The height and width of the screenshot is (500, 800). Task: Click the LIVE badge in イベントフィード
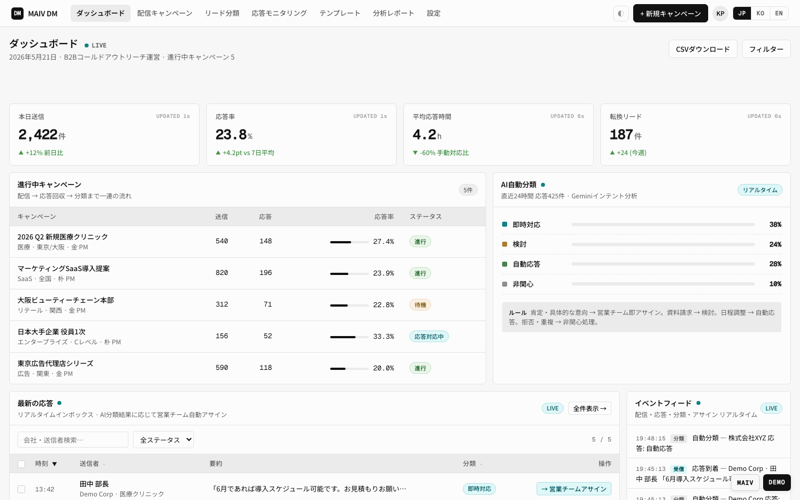click(x=771, y=408)
